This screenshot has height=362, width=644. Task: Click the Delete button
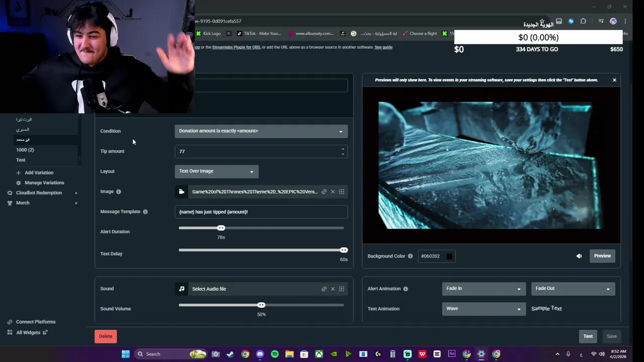106,336
